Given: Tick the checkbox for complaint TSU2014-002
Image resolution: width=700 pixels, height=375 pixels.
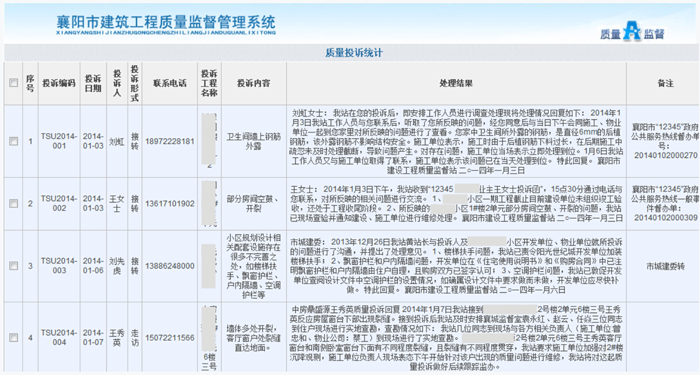Looking at the screenshot, I should (13, 204).
